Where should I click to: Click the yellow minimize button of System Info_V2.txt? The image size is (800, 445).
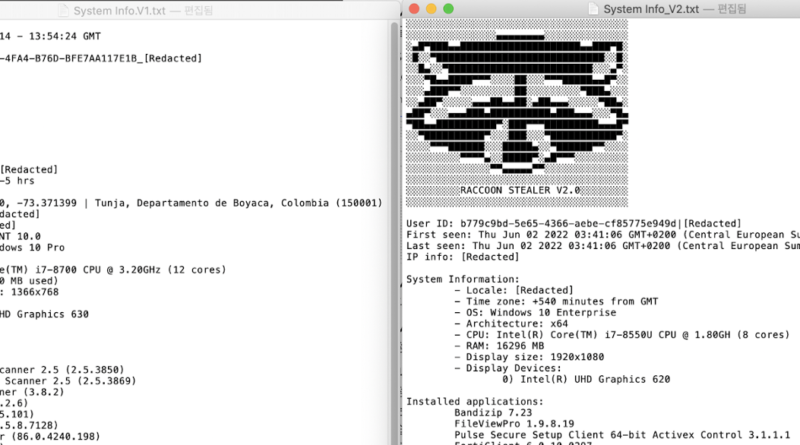coord(431,9)
